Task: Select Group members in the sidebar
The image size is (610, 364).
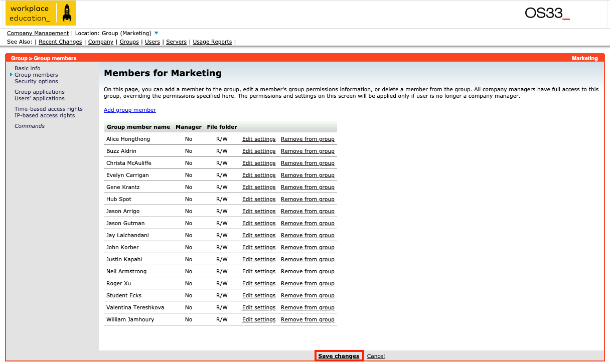Action: click(x=36, y=75)
